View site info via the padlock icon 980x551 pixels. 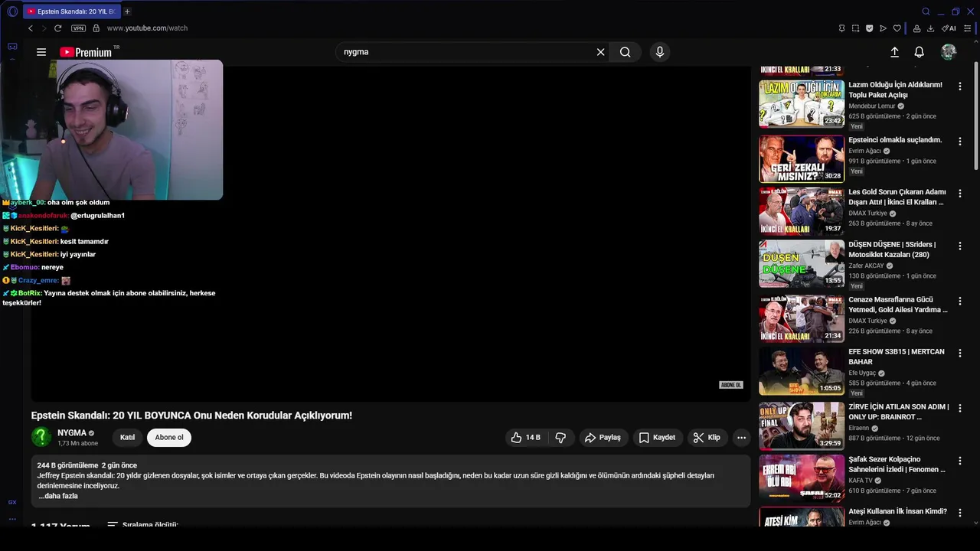pos(96,28)
